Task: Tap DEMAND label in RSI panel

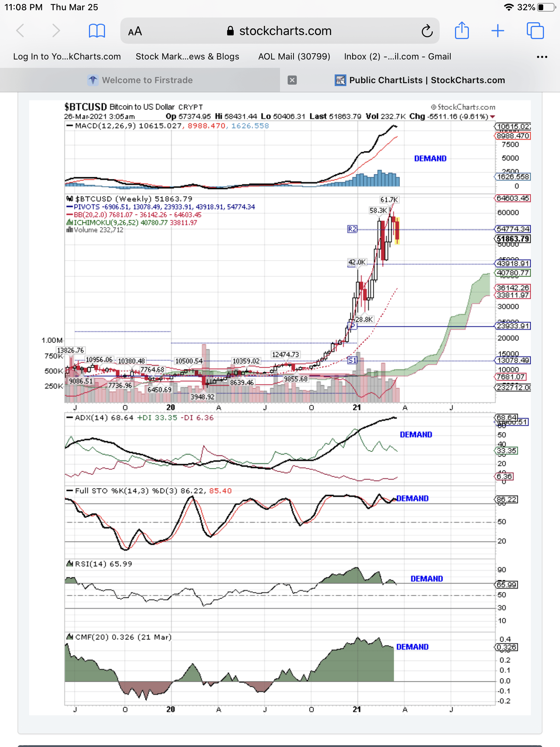Action: [x=427, y=579]
